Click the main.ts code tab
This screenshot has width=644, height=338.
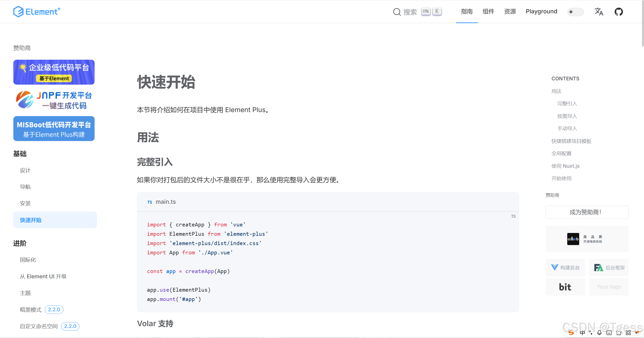(162, 202)
